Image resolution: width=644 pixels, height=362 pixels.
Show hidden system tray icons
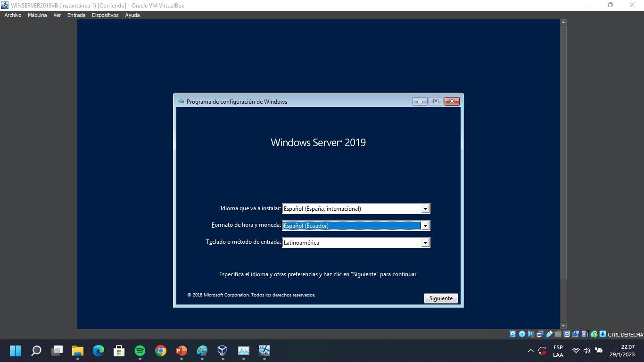click(x=530, y=351)
